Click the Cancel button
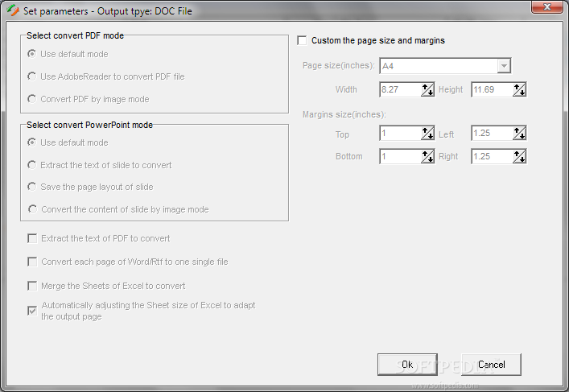 [492, 365]
